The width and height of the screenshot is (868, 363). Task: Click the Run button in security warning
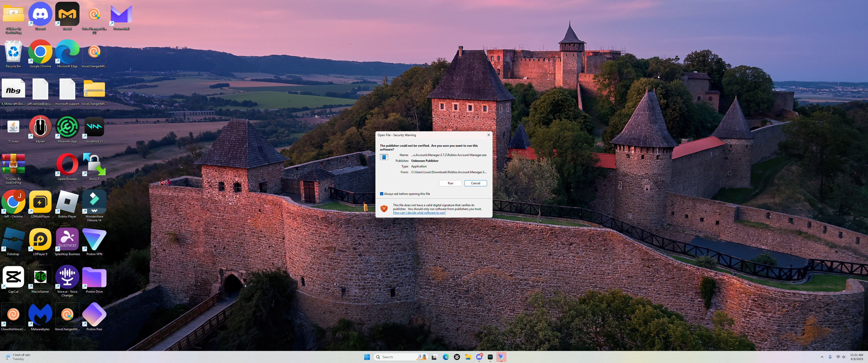click(x=450, y=183)
